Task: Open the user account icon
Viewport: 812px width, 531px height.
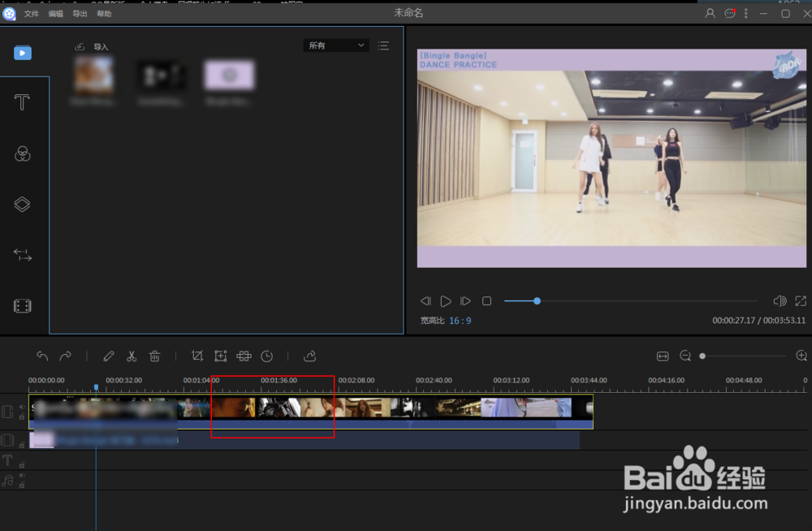Action: (x=710, y=14)
